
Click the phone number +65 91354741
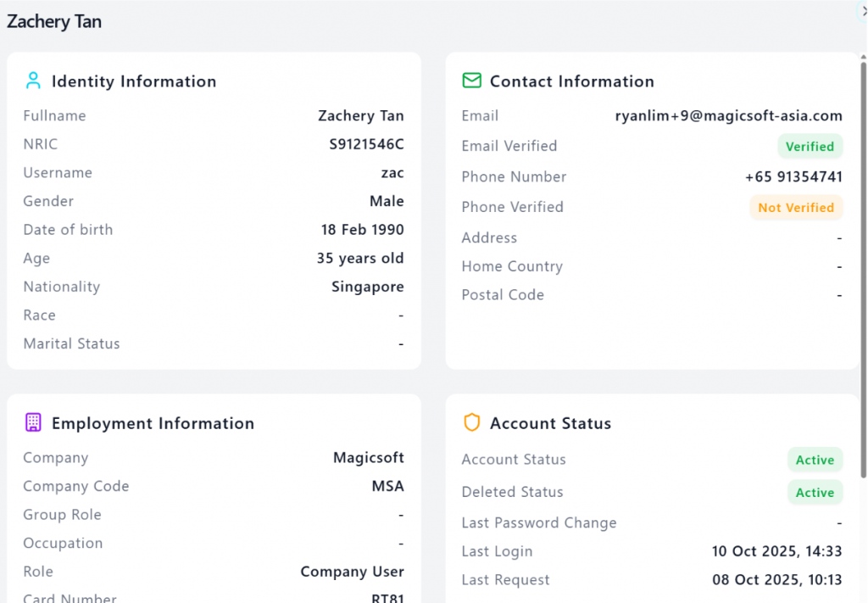[793, 177]
